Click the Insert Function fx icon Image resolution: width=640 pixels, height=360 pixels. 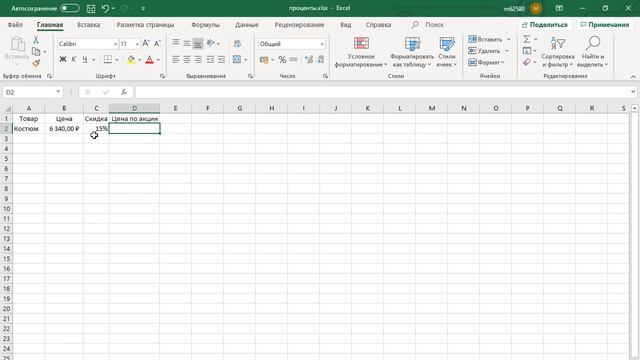124,92
